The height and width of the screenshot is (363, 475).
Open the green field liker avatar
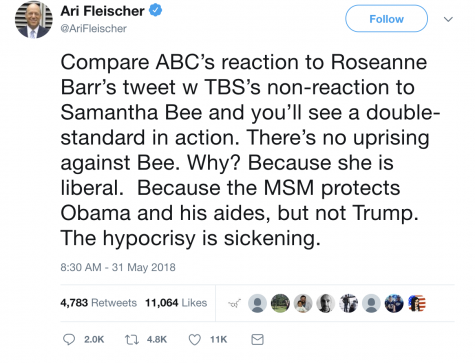(x=280, y=303)
